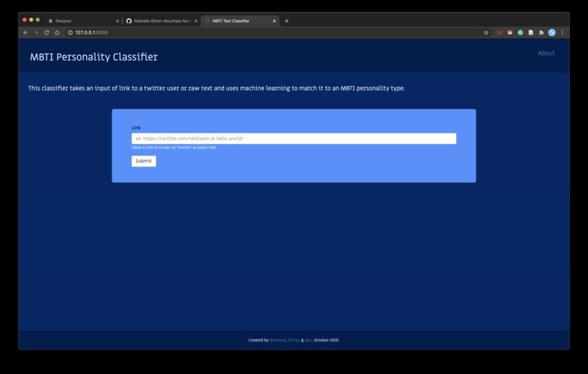
Task: Close the Devpost tab
Action: tap(117, 21)
